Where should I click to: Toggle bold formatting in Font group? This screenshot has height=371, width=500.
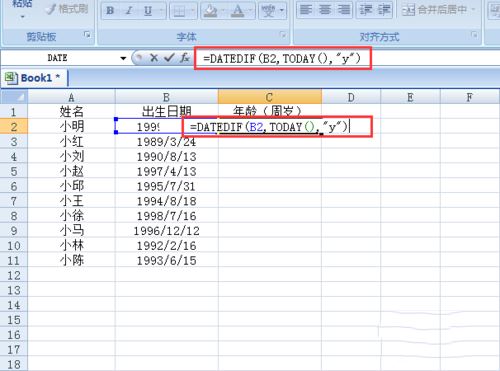point(110,11)
